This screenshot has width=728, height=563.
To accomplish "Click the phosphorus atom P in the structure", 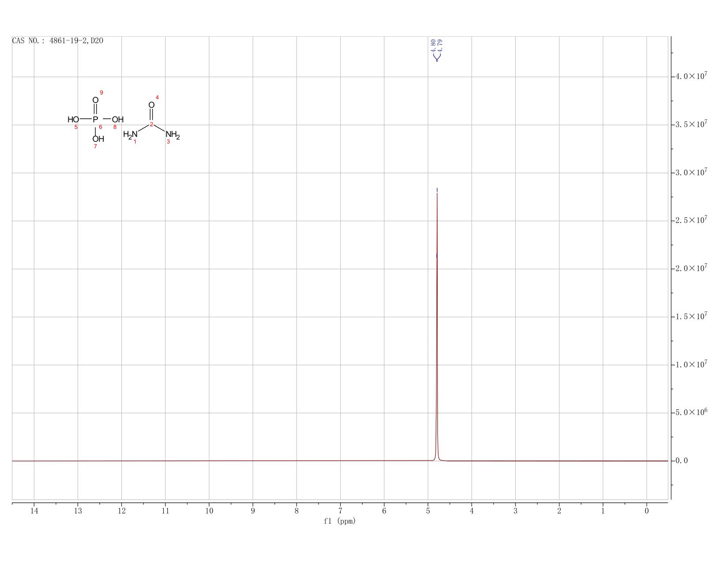I will click(x=95, y=119).
